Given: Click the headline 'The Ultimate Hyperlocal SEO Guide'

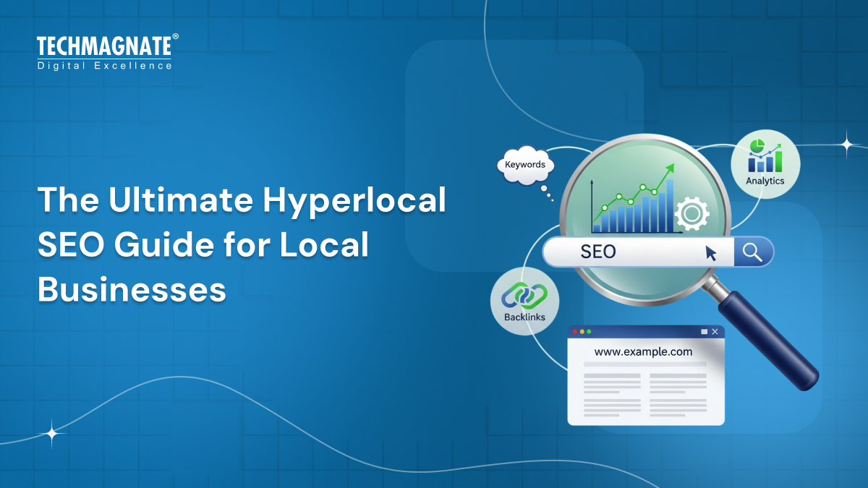Looking at the screenshot, I should coord(242,200).
